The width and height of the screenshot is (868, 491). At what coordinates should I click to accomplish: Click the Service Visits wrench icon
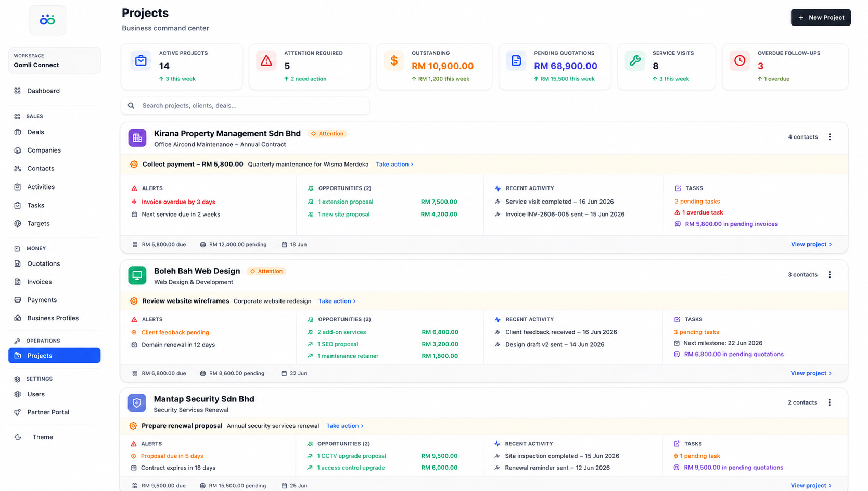(635, 61)
